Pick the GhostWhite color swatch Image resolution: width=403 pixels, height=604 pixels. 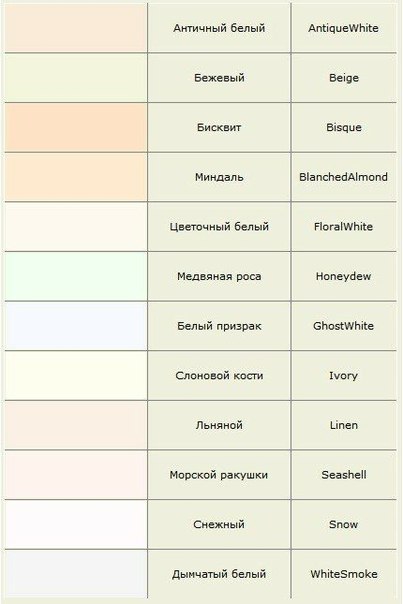point(76,326)
